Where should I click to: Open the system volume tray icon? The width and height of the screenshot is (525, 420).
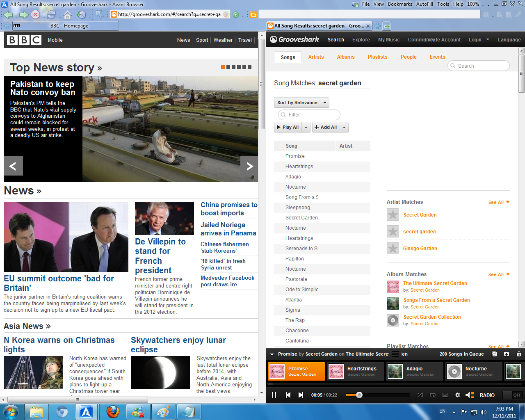click(484, 412)
